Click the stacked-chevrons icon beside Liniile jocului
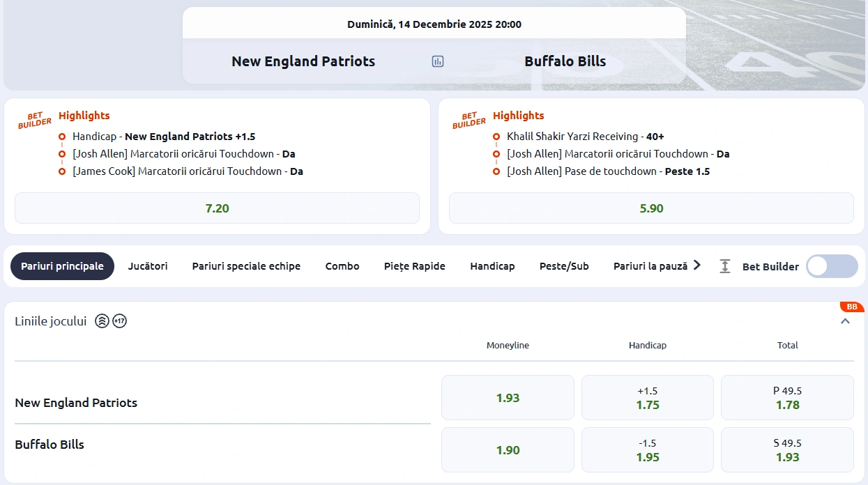Viewport: 868px width, 485px height. [x=102, y=321]
